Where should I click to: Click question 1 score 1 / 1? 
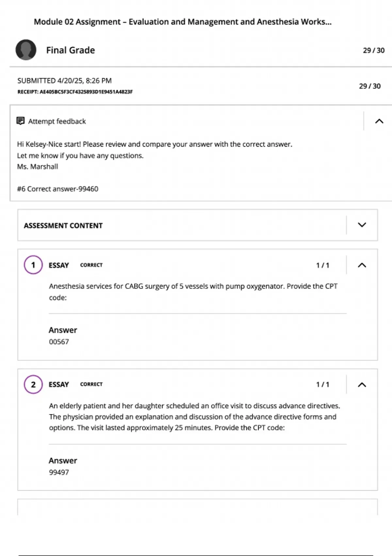pos(322,265)
